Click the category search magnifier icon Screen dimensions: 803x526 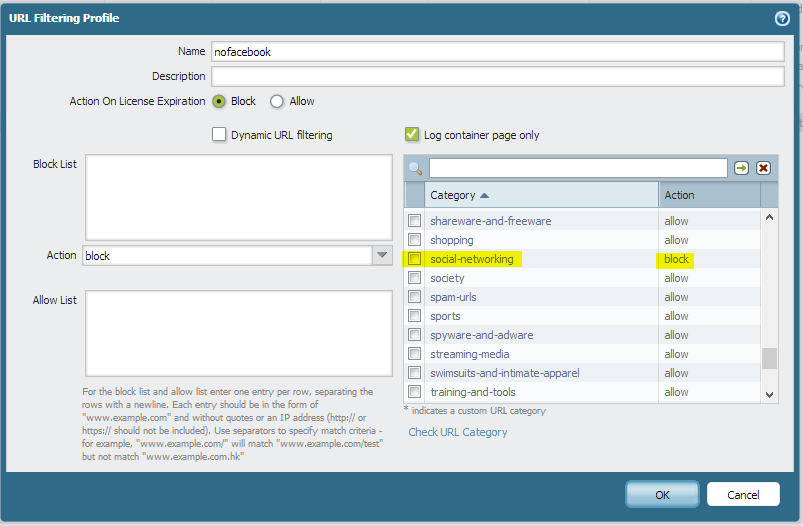tap(415, 168)
